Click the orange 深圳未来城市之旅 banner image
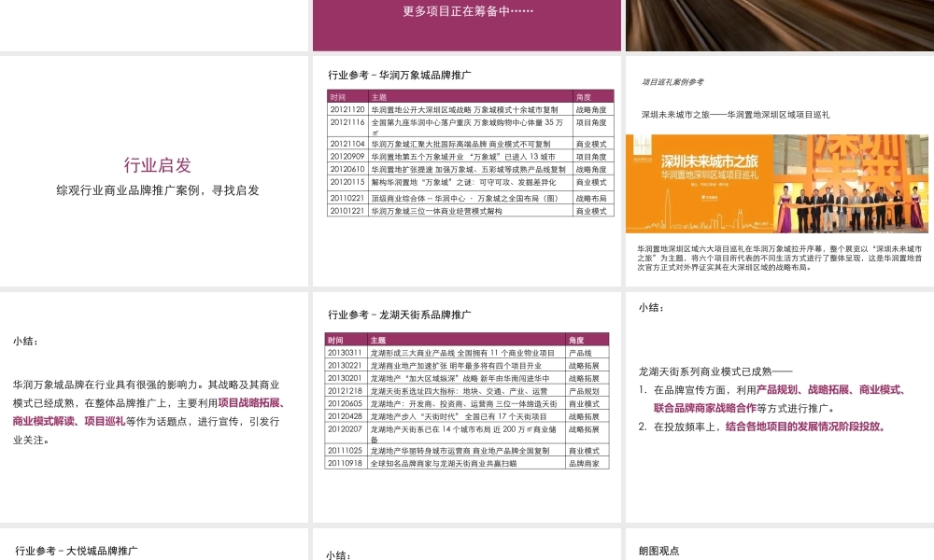 (x=699, y=183)
